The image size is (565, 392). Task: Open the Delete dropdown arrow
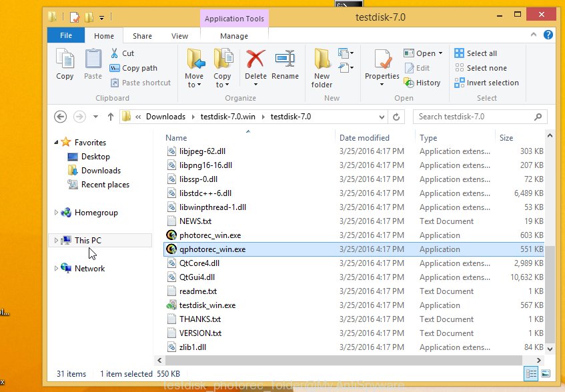point(255,85)
